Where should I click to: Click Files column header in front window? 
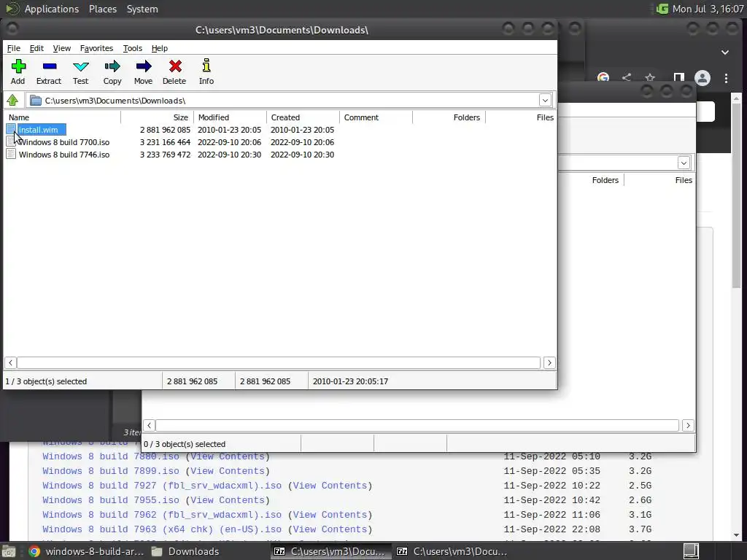click(x=521, y=117)
